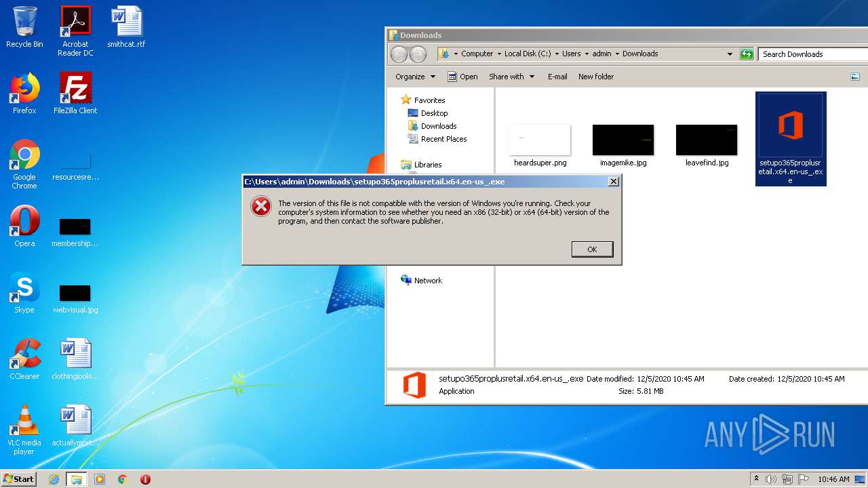Viewport: 868px width, 488px height.
Task: Open Google Chrome desktop shortcut
Action: tap(24, 164)
